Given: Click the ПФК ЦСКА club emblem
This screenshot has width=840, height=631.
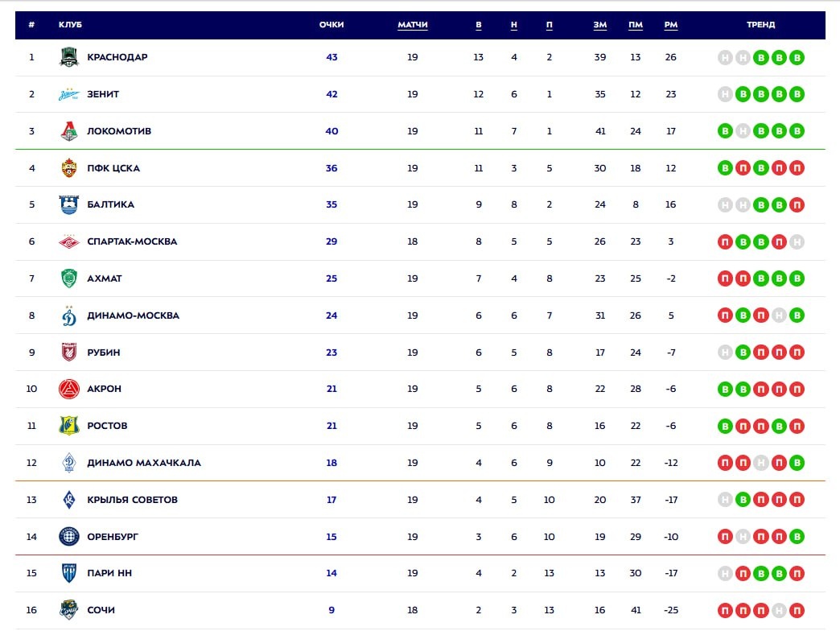Looking at the screenshot, I should [x=69, y=168].
